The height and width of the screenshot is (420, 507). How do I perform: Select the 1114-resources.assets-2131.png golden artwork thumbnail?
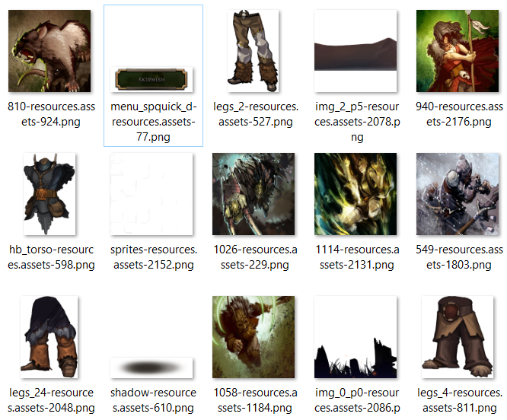click(356, 194)
